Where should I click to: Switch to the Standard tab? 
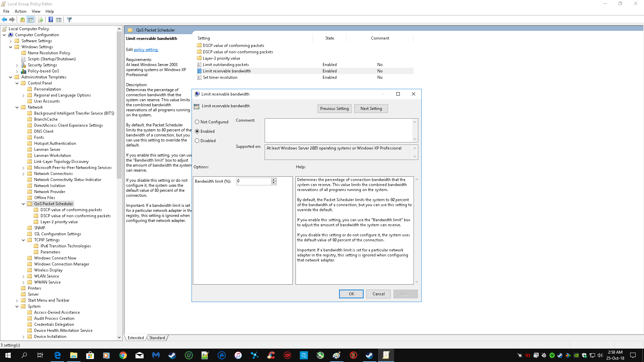pos(157,338)
